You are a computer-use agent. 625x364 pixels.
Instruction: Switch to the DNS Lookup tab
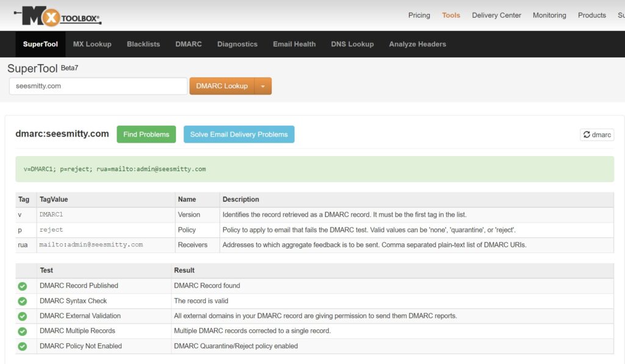[352, 45]
